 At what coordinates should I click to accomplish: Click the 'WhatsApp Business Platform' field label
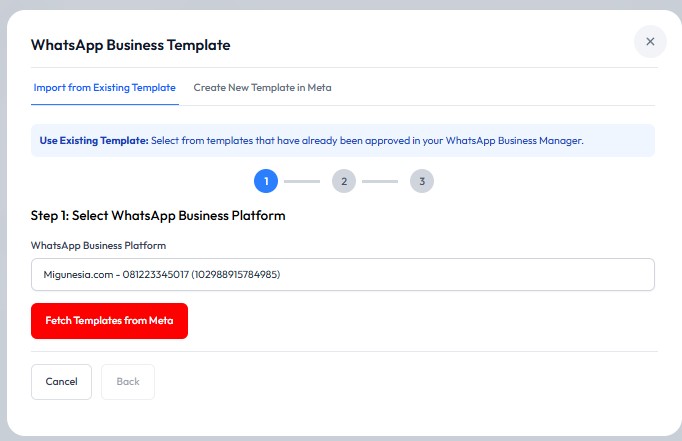(x=98, y=245)
